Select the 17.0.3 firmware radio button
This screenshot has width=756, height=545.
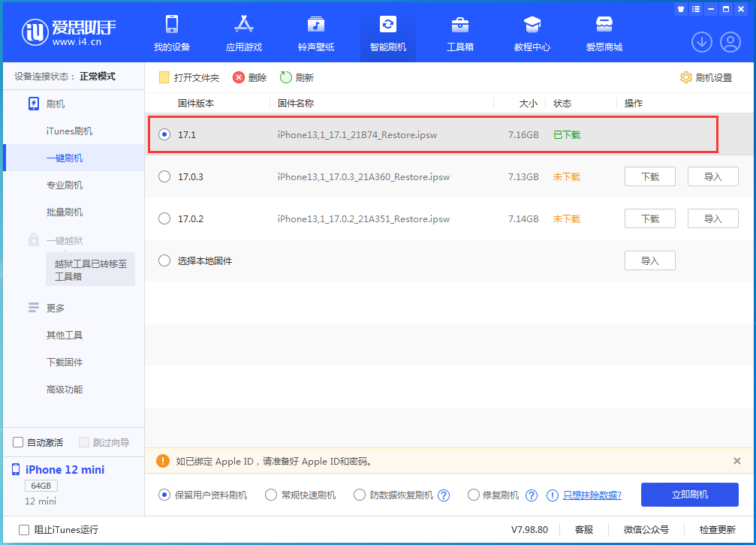[164, 176]
